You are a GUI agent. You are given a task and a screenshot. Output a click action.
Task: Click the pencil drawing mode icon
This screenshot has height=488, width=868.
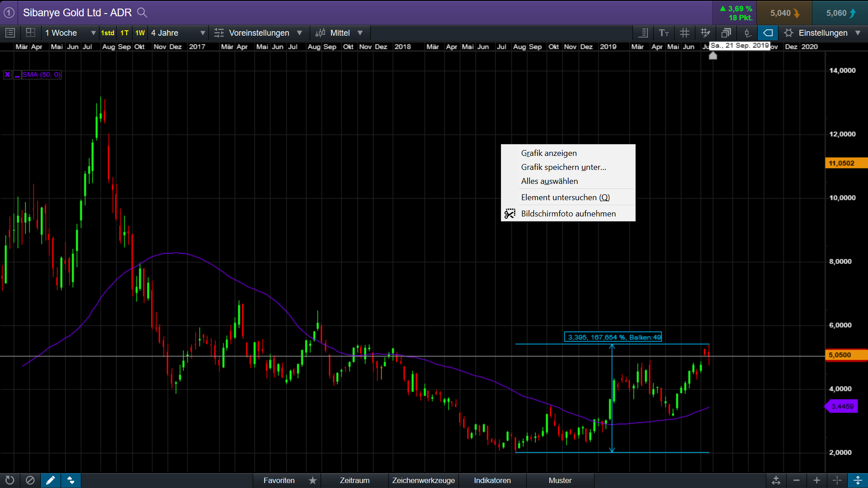point(50,480)
